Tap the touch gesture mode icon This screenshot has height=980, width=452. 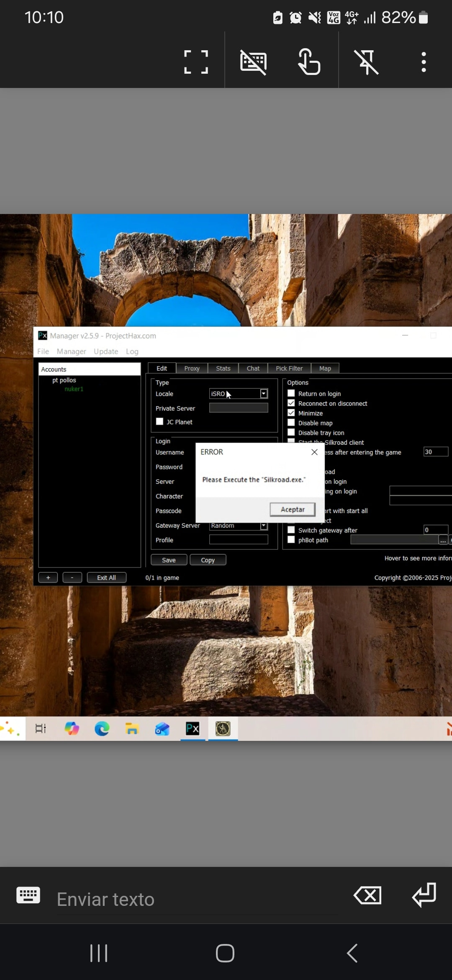click(309, 62)
